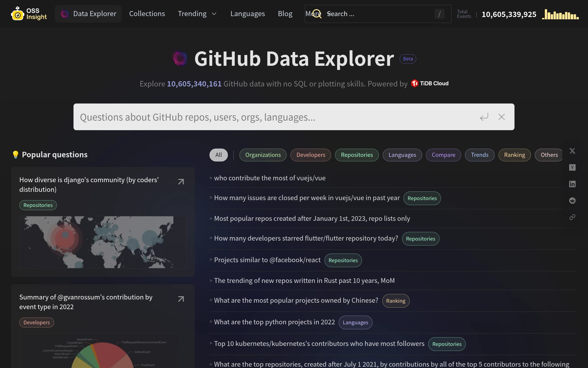Open the Blog page
The width and height of the screenshot is (588, 368).
pos(285,14)
